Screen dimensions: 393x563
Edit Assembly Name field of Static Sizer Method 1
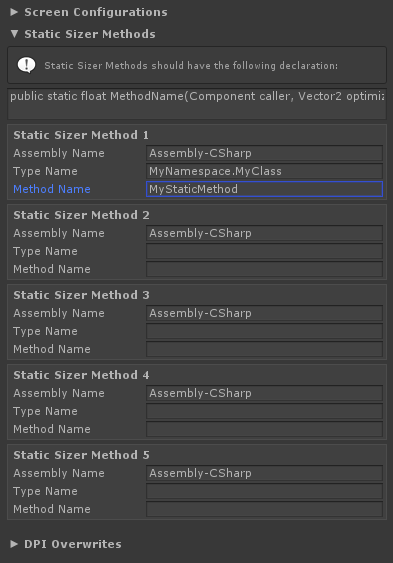coord(265,153)
